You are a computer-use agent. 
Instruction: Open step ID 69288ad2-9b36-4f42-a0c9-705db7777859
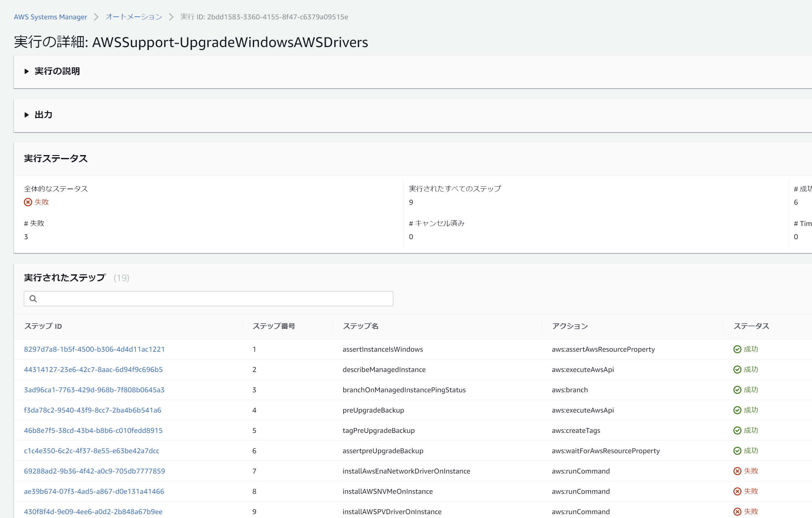94,471
